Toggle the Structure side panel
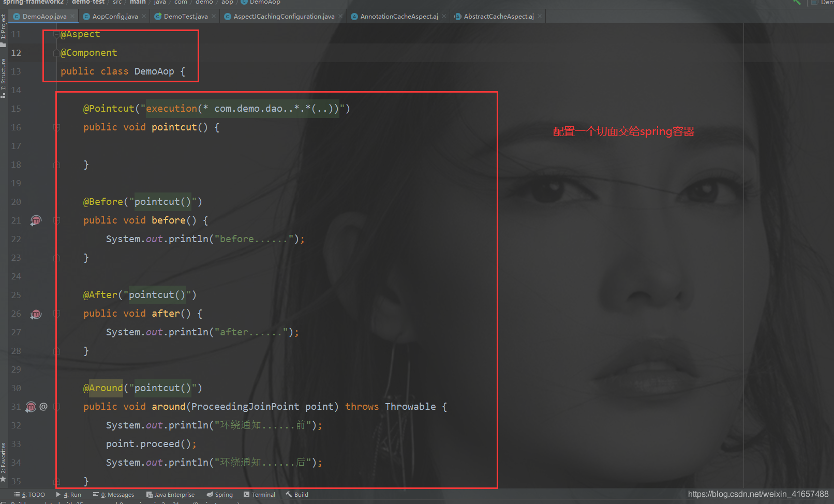Viewport: 834px width, 504px height. point(3,78)
